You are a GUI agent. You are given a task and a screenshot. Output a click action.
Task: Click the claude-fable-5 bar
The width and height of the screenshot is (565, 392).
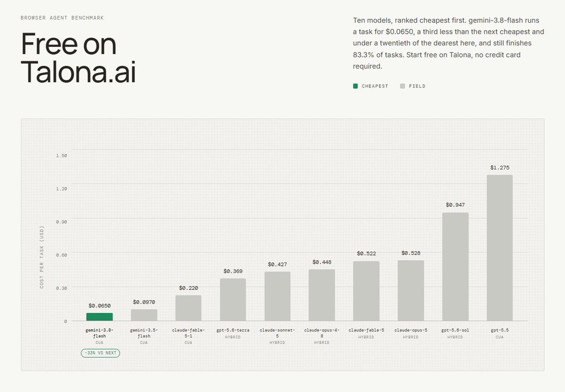(x=366, y=291)
